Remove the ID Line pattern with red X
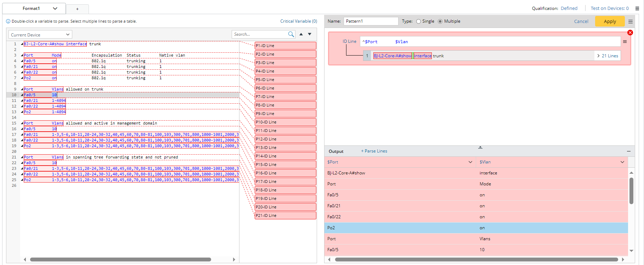Screen dimensions: 644x265 (630, 33)
